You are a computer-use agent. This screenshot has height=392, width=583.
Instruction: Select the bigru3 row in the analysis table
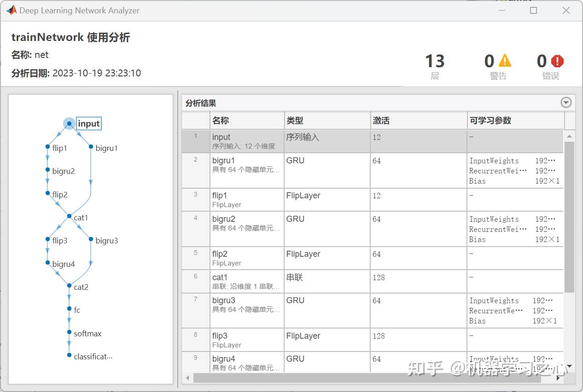coord(322,310)
